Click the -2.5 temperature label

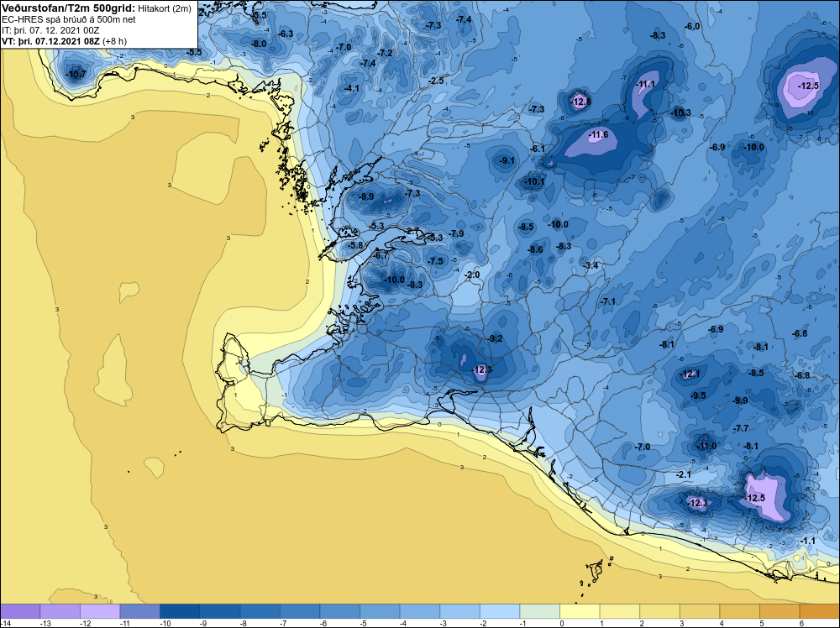pos(437,81)
